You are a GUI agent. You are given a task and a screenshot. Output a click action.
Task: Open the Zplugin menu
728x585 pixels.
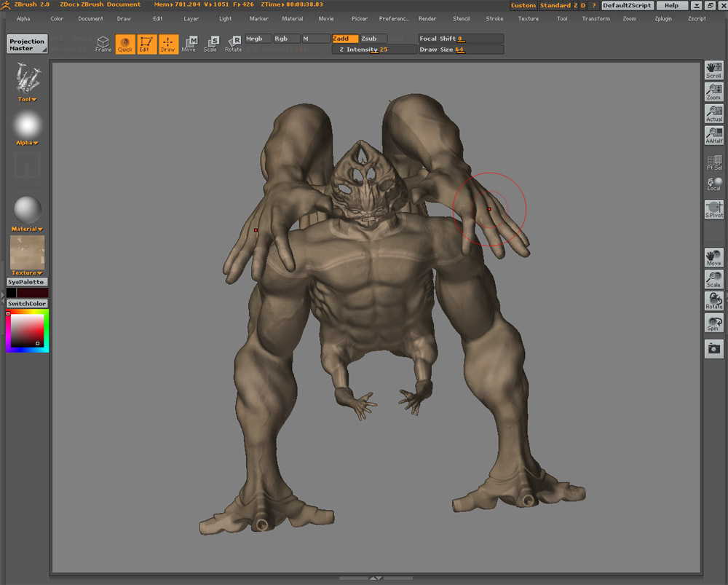(662, 19)
